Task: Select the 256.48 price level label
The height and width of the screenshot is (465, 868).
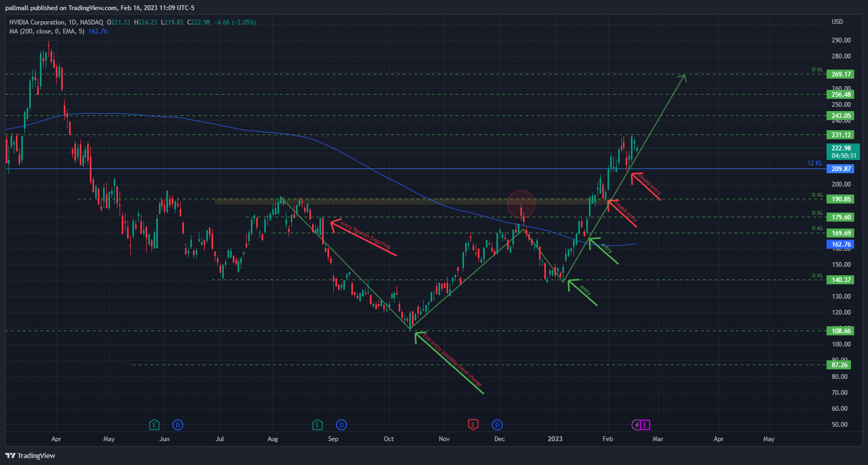Action: [x=841, y=95]
